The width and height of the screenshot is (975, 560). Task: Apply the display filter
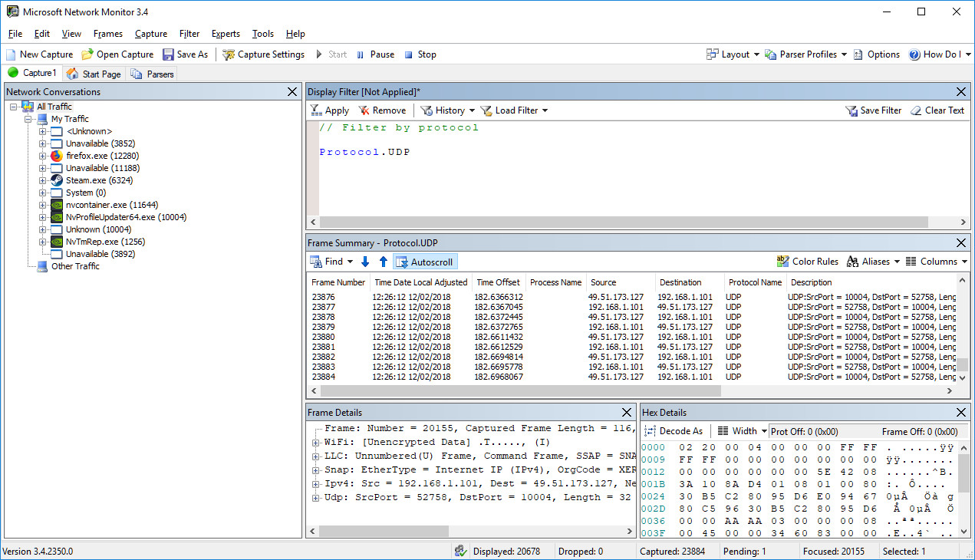pyautogui.click(x=329, y=110)
